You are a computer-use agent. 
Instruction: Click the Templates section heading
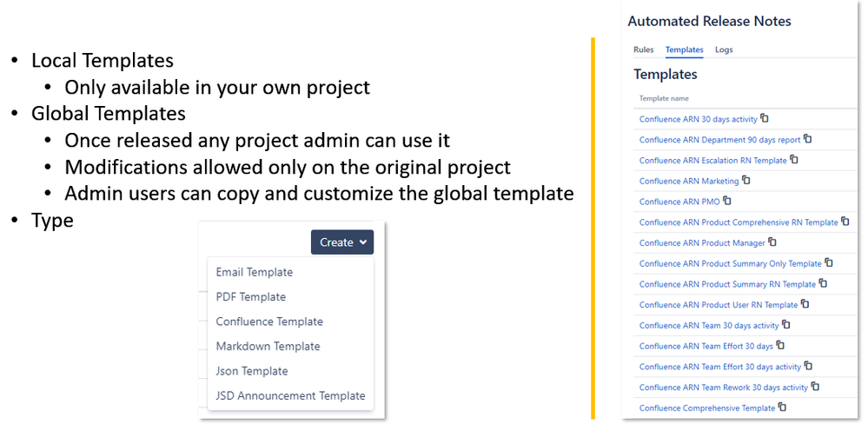click(666, 74)
